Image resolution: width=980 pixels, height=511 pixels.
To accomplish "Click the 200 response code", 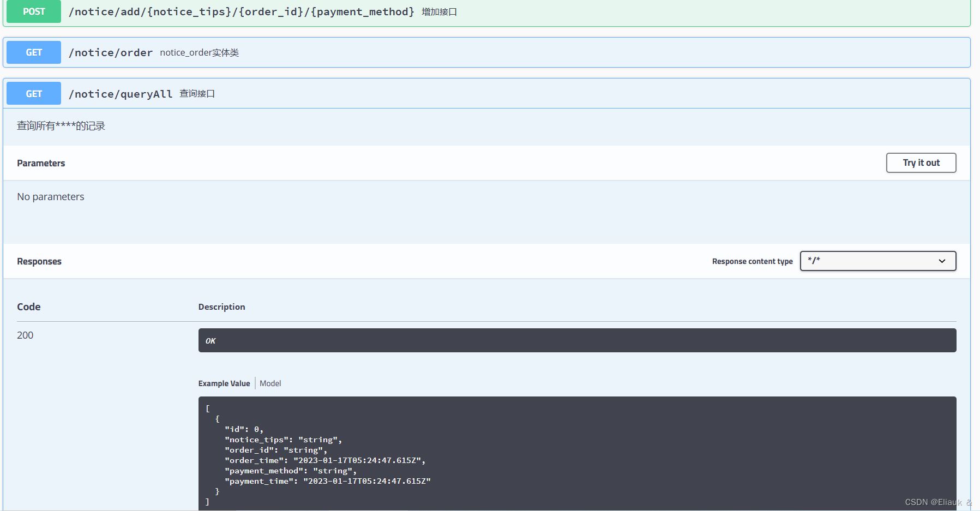I will pos(25,335).
